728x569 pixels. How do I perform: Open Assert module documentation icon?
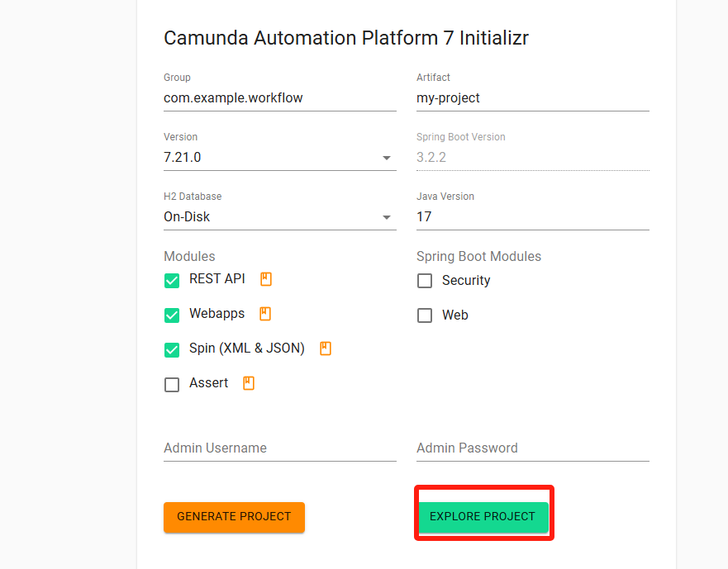click(248, 383)
